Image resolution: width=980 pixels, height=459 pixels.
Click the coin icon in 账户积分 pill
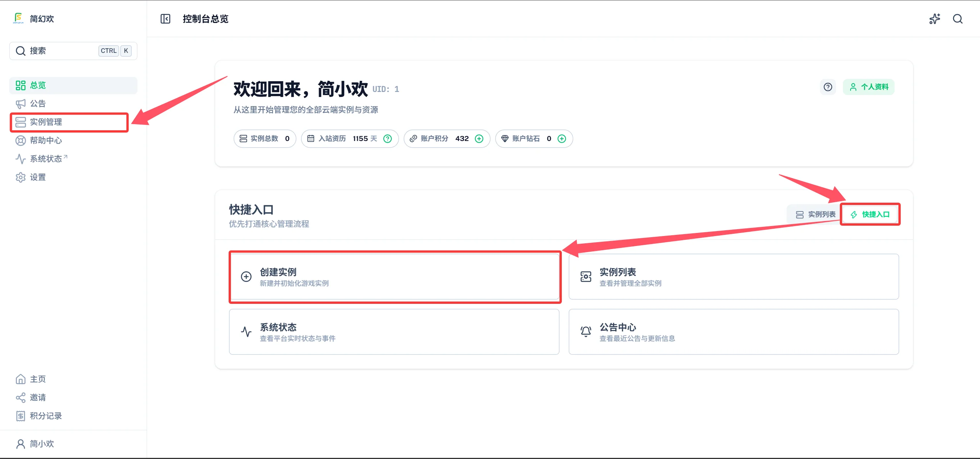413,139
